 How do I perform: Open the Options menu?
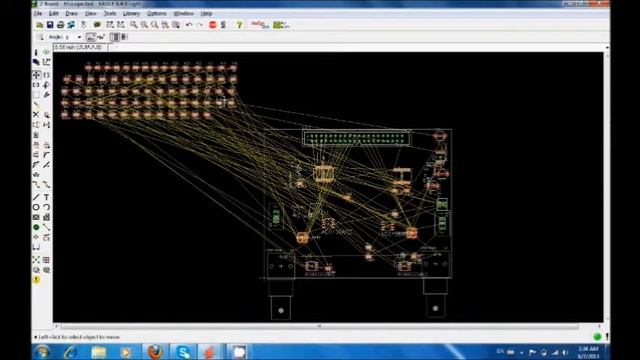click(x=157, y=13)
